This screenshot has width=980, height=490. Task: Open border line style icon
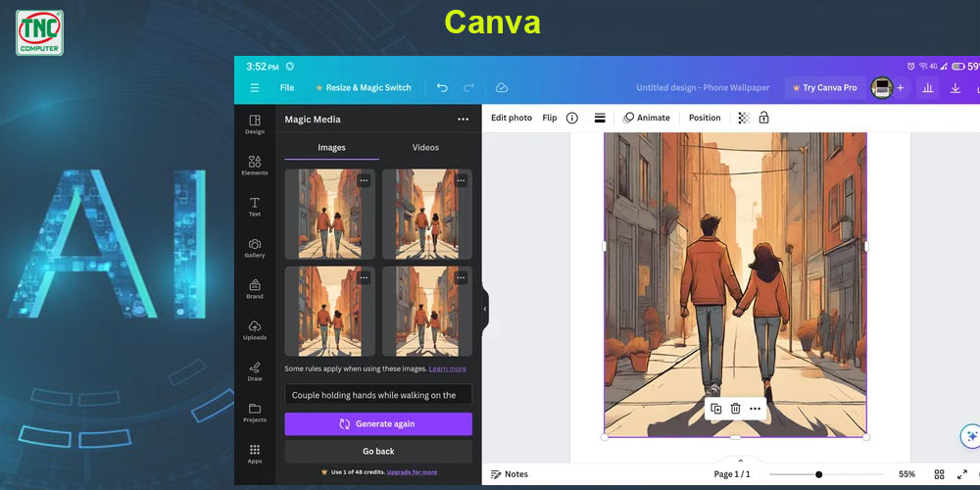coord(600,118)
